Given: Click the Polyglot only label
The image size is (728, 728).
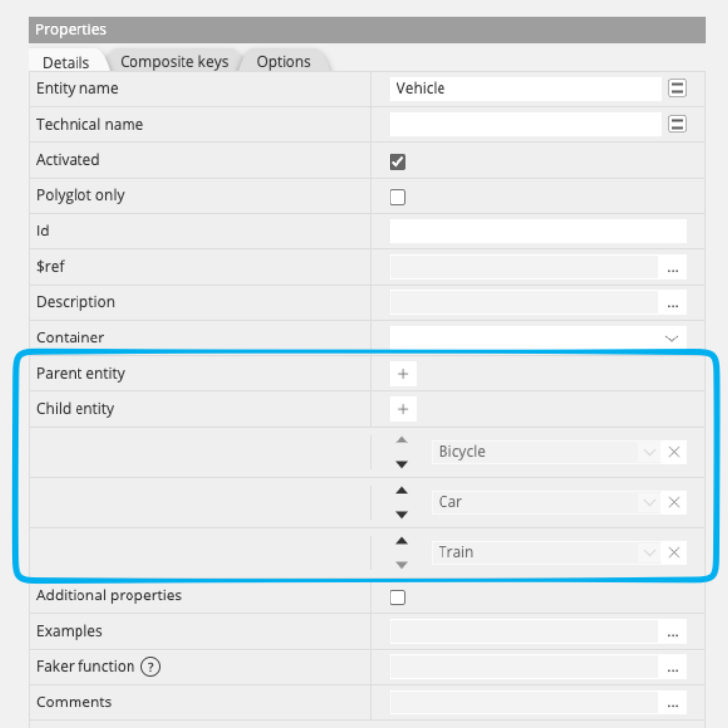Looking at the screenshot, I should pyautogui.click(x=80, y=196).
